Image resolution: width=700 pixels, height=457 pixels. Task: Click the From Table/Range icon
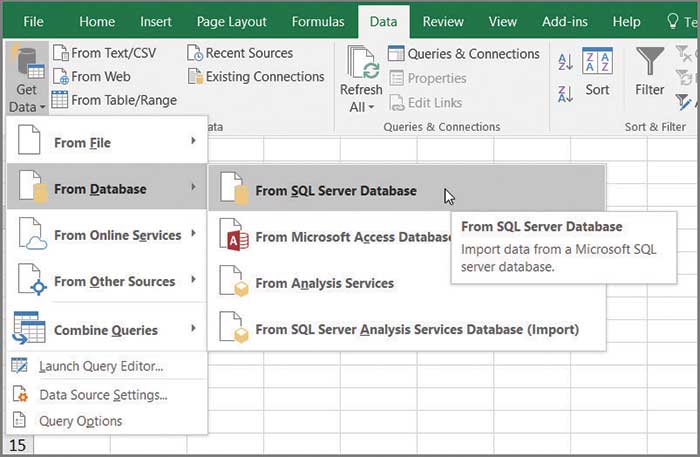[x=60, y=99]
